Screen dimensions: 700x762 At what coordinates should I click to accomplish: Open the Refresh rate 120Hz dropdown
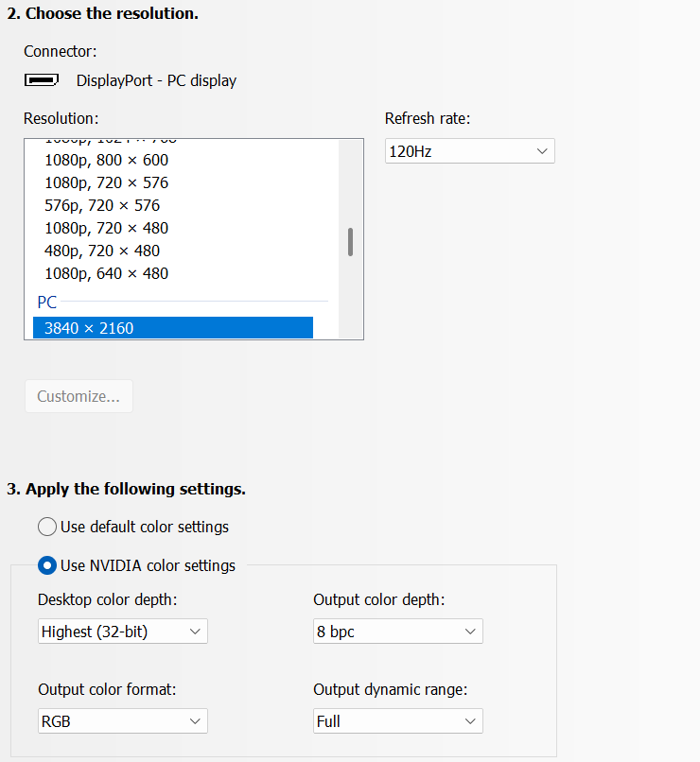click(469, 151)
